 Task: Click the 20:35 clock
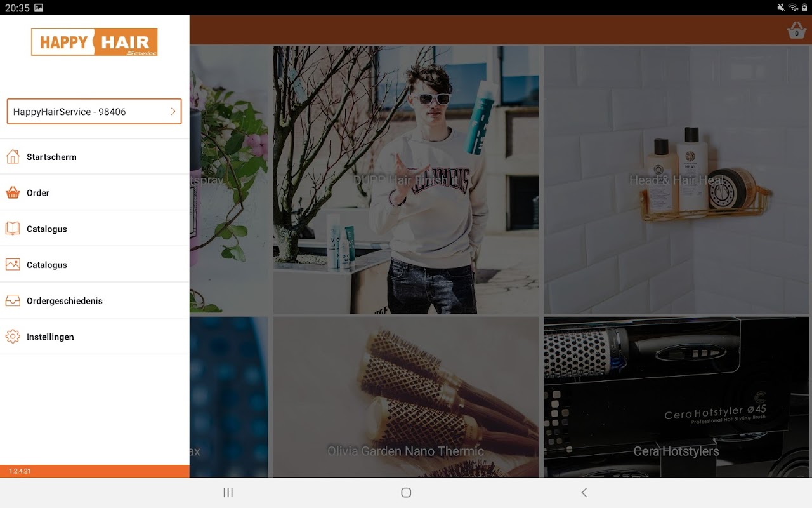point(16,8)
